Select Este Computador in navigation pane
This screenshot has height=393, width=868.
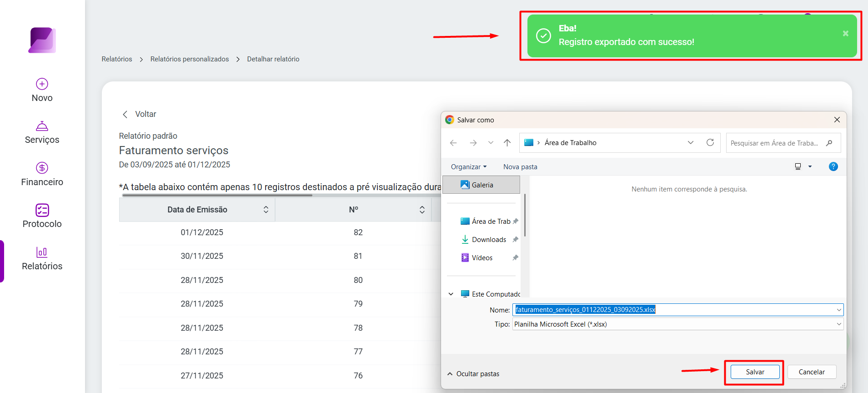(x=491, y=294)
